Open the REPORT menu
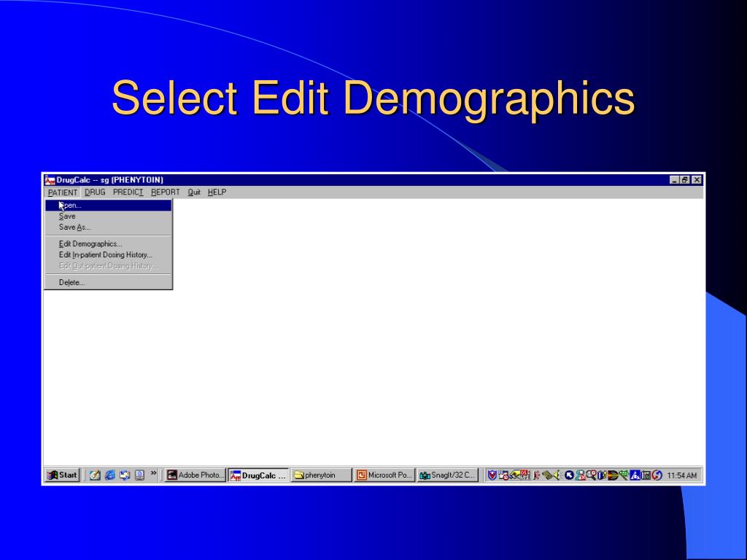 [x=165, y=192]
